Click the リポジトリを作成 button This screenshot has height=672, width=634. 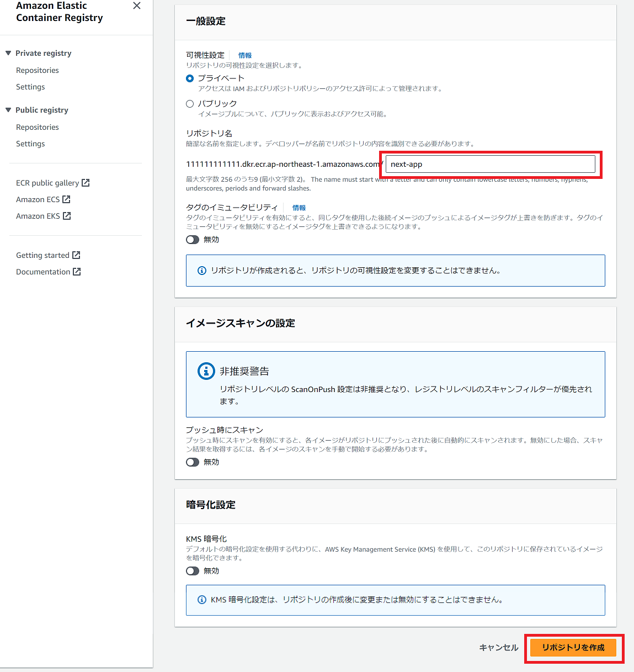(573, 648)
